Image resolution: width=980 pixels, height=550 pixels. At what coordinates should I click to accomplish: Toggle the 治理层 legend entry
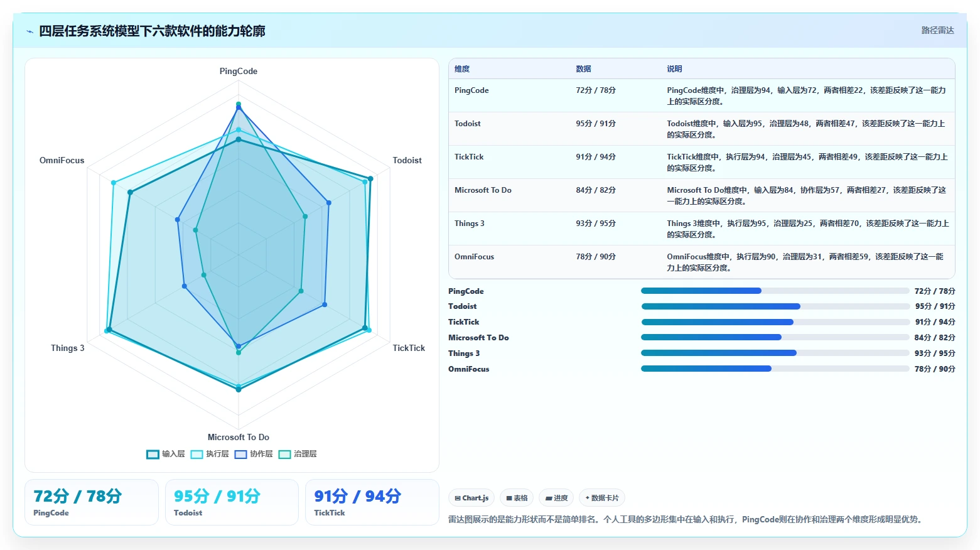click(x=298, y=454)
